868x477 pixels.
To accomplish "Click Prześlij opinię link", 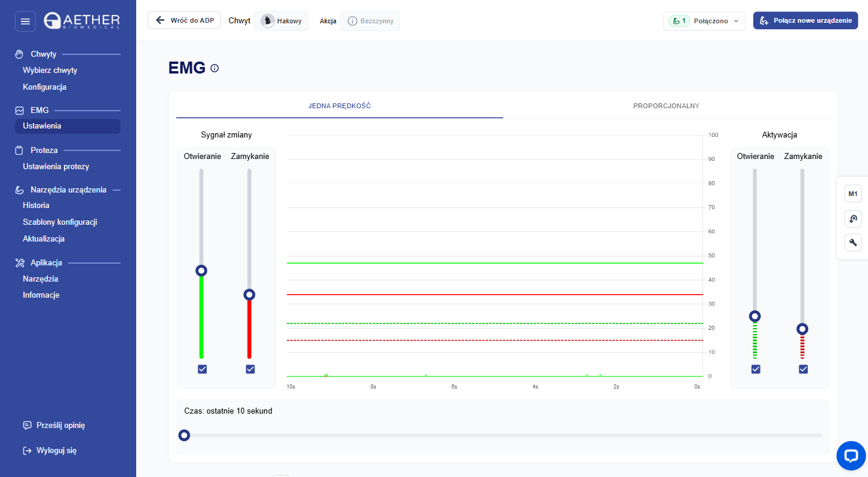I will coord(61,426).
